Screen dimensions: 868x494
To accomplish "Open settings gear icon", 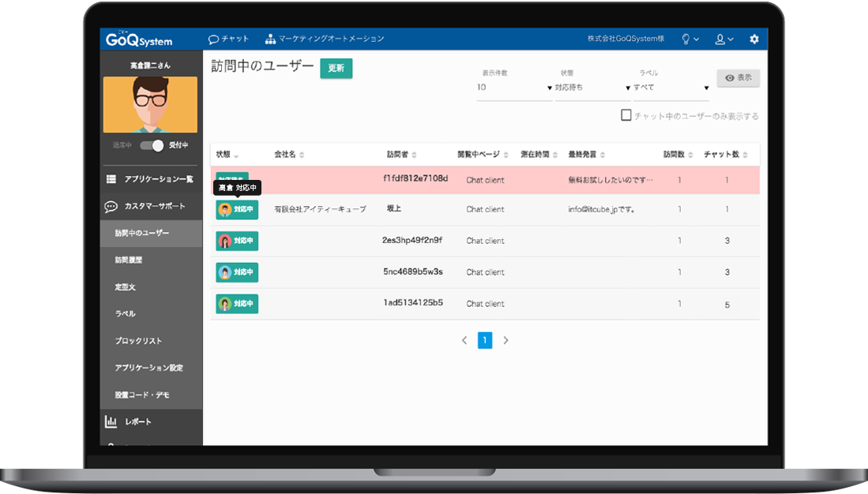I will 754,39.
